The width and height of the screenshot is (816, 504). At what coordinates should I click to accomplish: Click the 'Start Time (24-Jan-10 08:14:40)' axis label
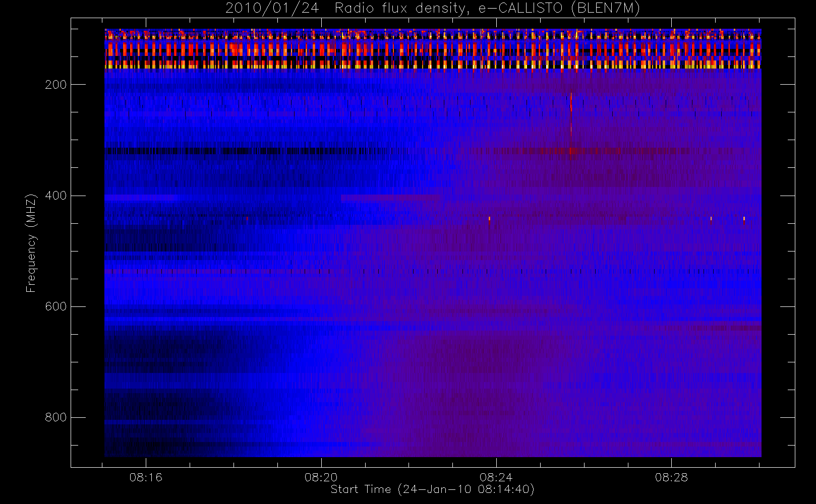(x=433, y=489)
